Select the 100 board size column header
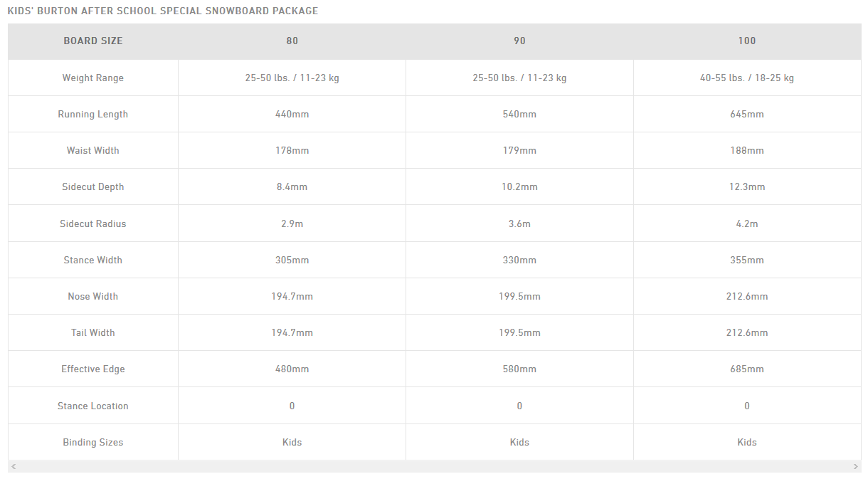Screen dimensions: 868x479 (x=747, y=41)
